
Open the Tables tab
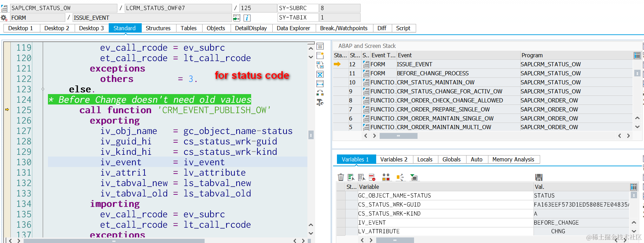[189, 28]
